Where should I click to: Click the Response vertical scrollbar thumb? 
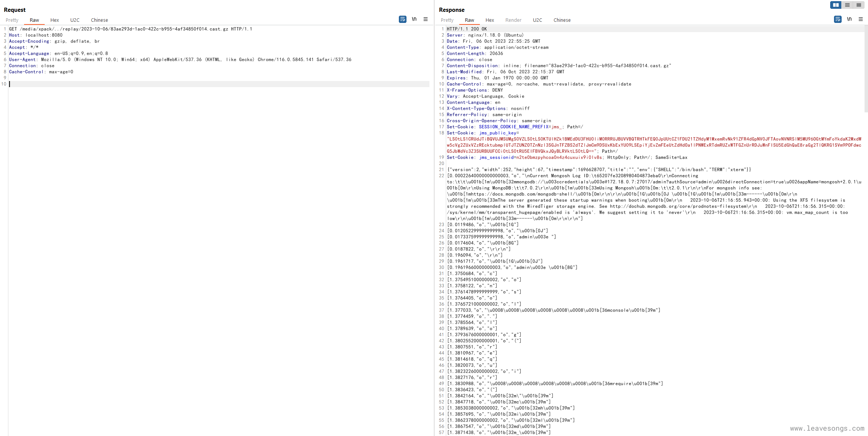(866, 69)
